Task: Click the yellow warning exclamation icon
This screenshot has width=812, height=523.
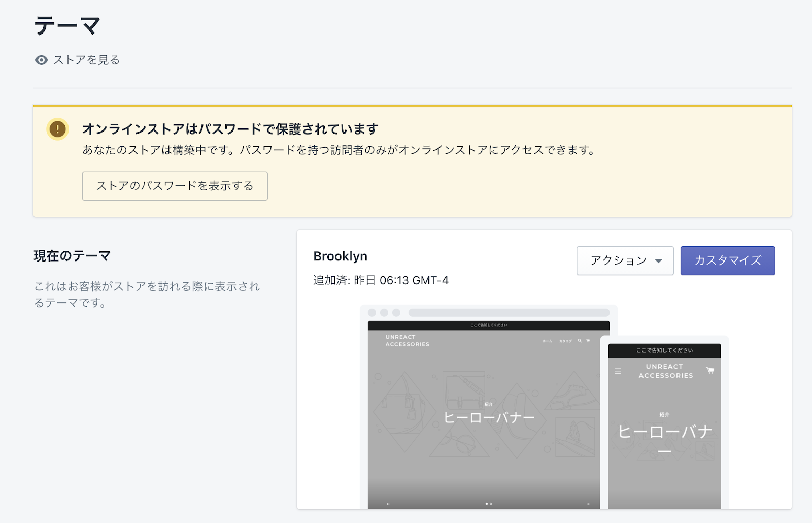Action: point(57,129)
